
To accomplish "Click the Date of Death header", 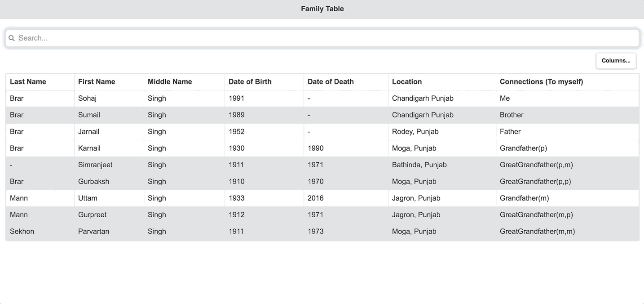I will coord(331,82).
